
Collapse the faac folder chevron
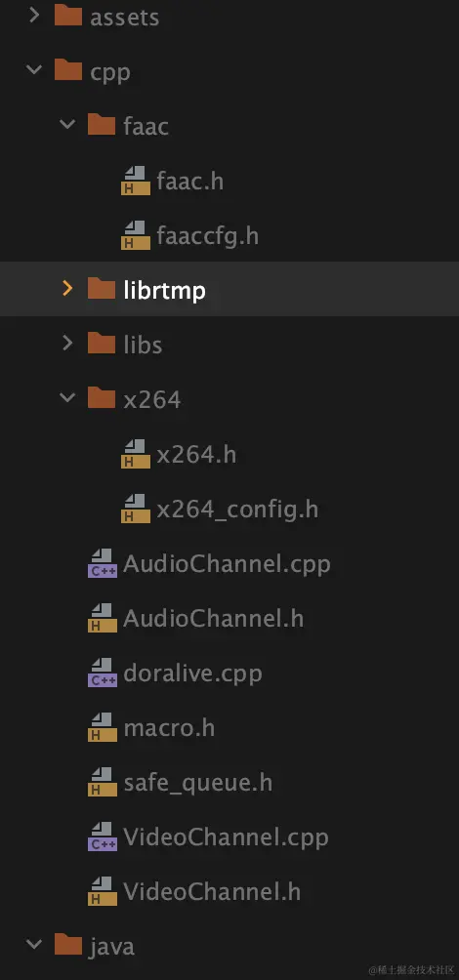coord(67,125)
